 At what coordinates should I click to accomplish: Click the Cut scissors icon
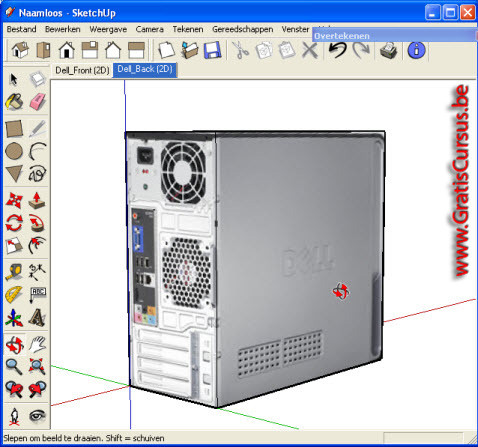click(x=240, y=50)
